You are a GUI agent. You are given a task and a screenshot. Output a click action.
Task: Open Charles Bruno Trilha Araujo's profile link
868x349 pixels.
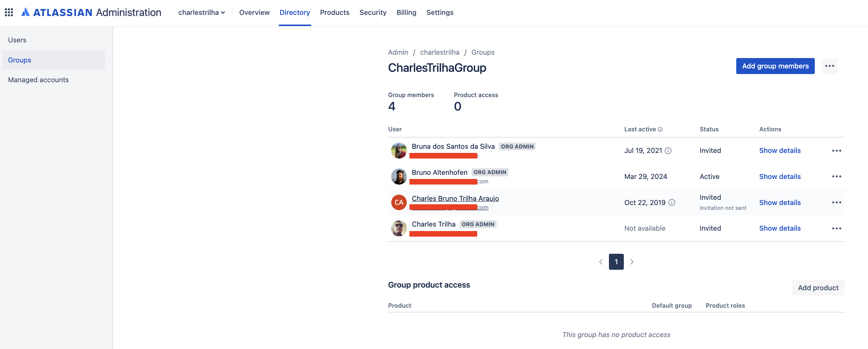click(455, 198)
